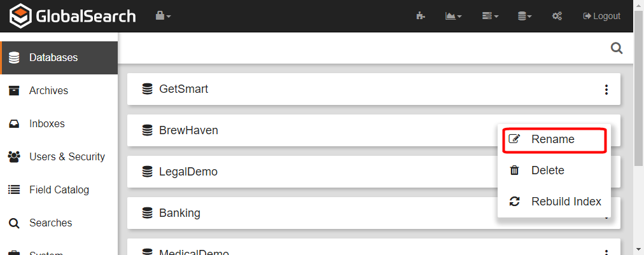This screenshot has height=255, width=644.
Task: Select Rename from the context menu
Action: coord(552,139)
